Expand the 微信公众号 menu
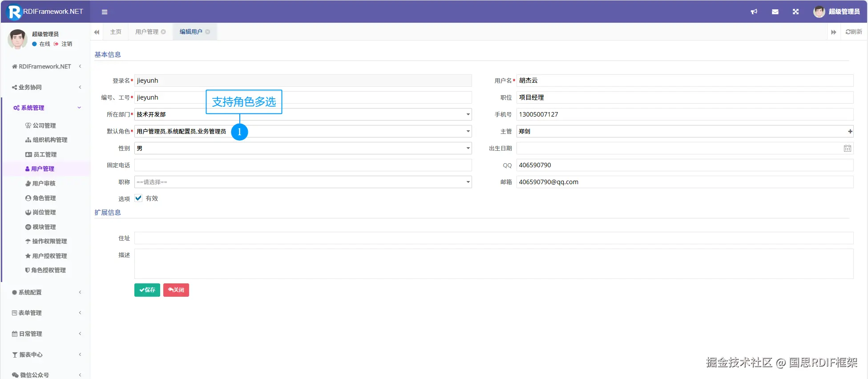This screenshot has height=379, width=868. click(46, 375)
